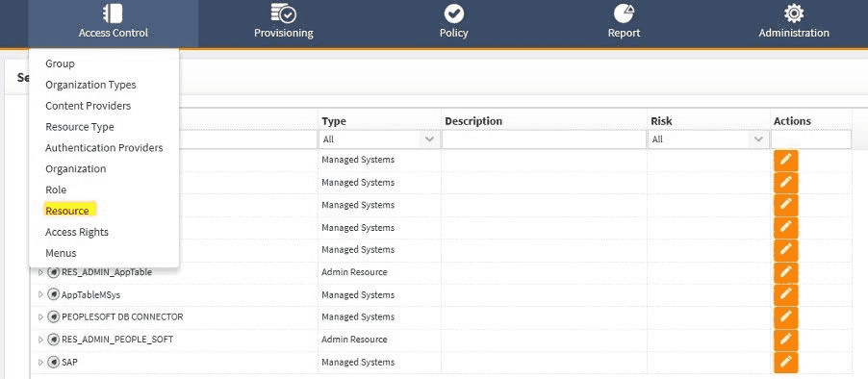Open the Report pie chart icon
The height and width of the screenshot is (379, 868).
coord(624,13)
